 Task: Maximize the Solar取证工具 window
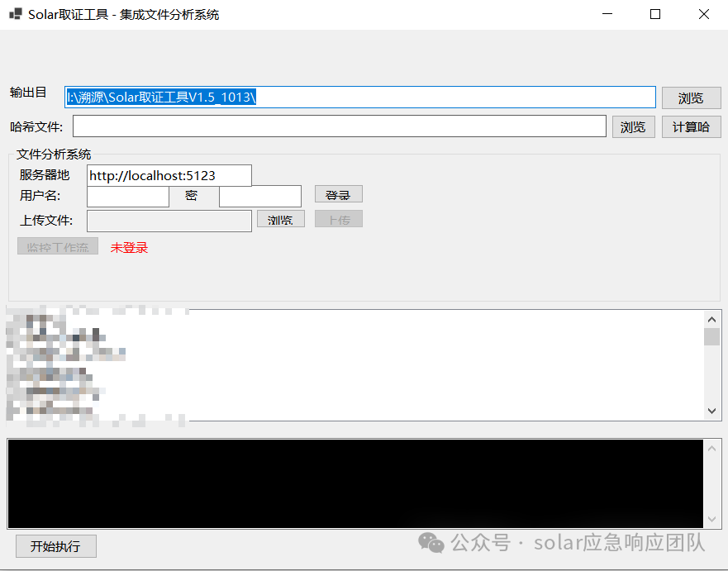[x=655, y=14]
